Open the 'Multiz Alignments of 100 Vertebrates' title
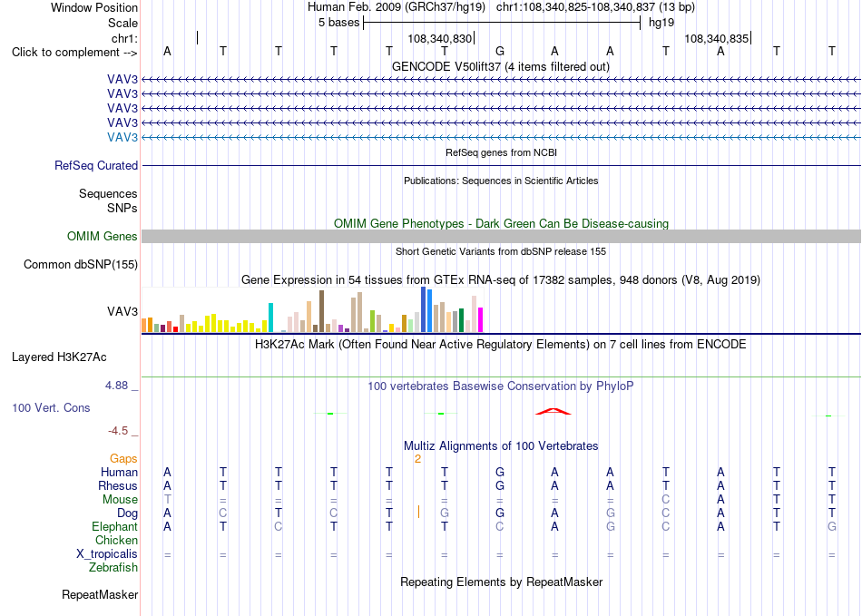Viewport: 862px width, 616px height. pos(501,445)
